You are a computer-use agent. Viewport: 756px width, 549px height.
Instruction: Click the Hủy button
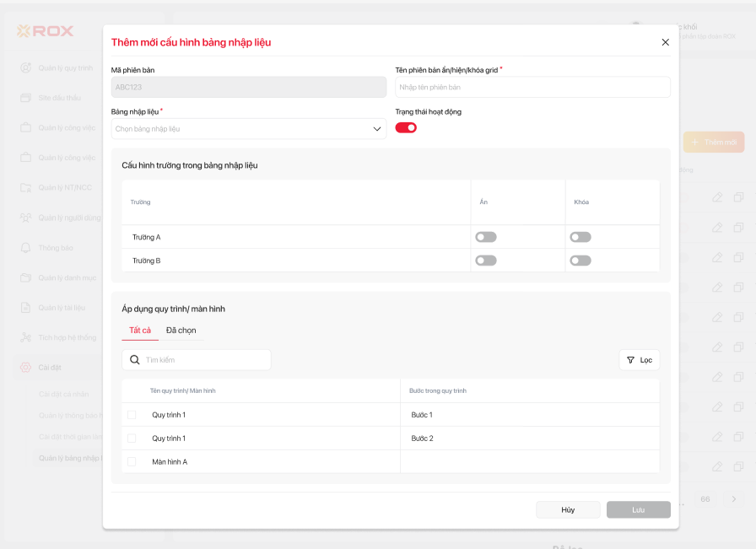(x=568, y=509)
